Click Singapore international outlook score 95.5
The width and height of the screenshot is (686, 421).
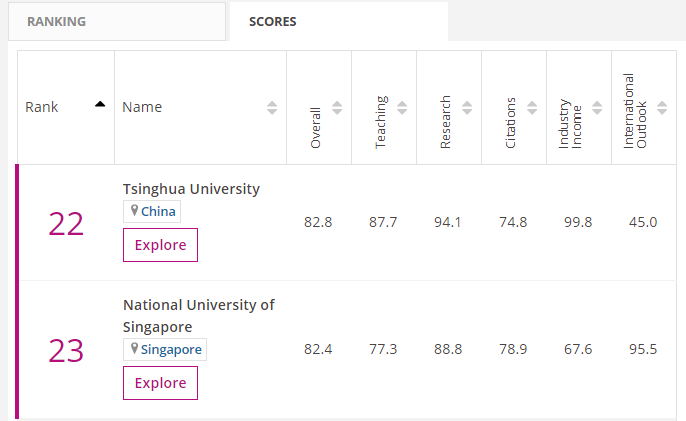(x=643, y=349)
